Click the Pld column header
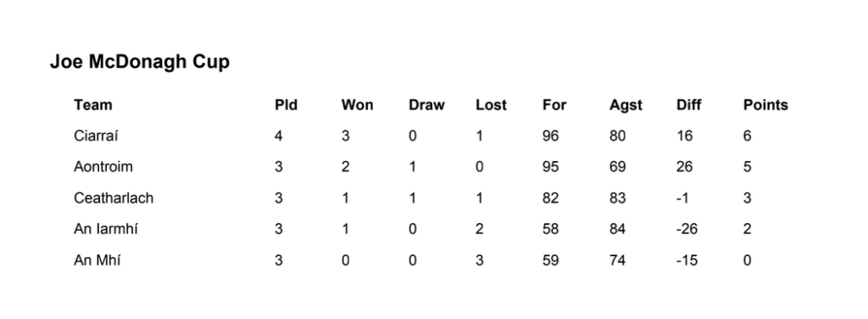 point(287,104)
